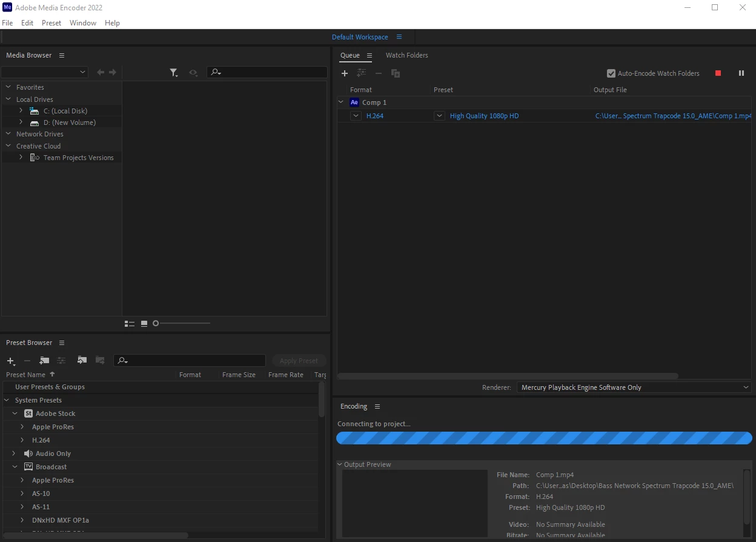Collapse the Output Preview section
Image resolution: width=756 pixels, height=542 pixels.
340,464
